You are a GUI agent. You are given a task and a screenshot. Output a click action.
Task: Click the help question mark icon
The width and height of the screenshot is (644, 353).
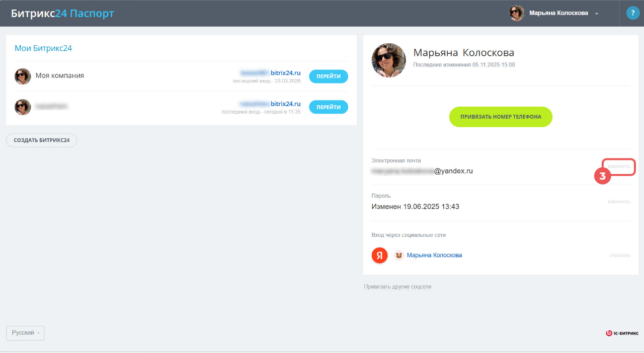click(632, 13)
